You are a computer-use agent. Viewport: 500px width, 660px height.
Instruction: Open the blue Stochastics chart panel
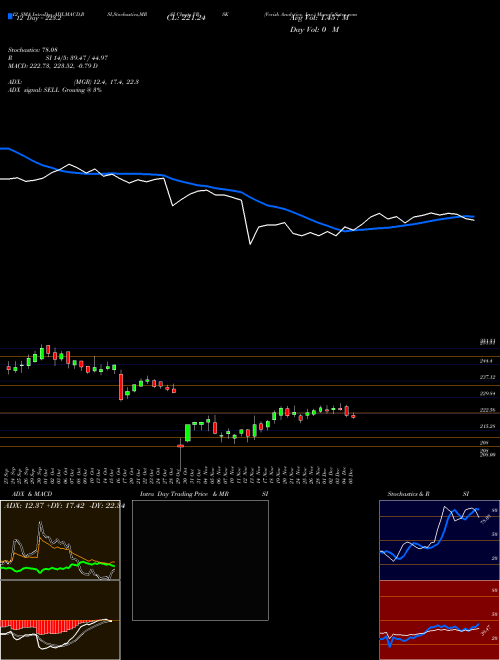439,540
